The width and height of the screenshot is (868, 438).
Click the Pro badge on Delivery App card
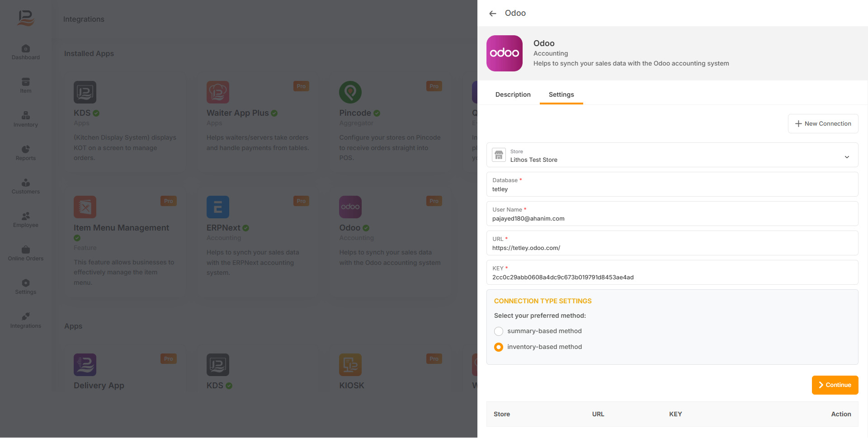(x=169, y=359)
